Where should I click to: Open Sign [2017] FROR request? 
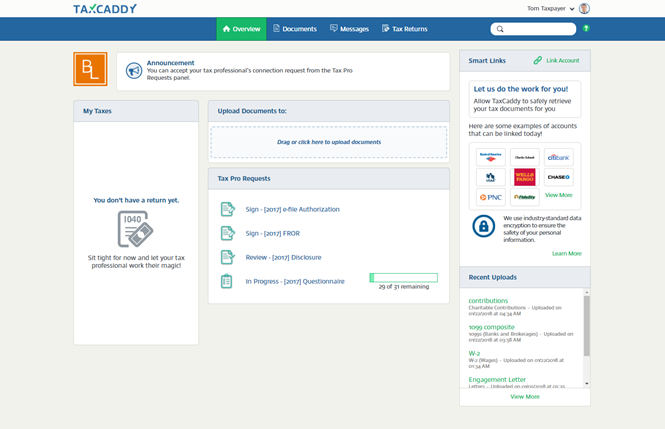[272, 234]
